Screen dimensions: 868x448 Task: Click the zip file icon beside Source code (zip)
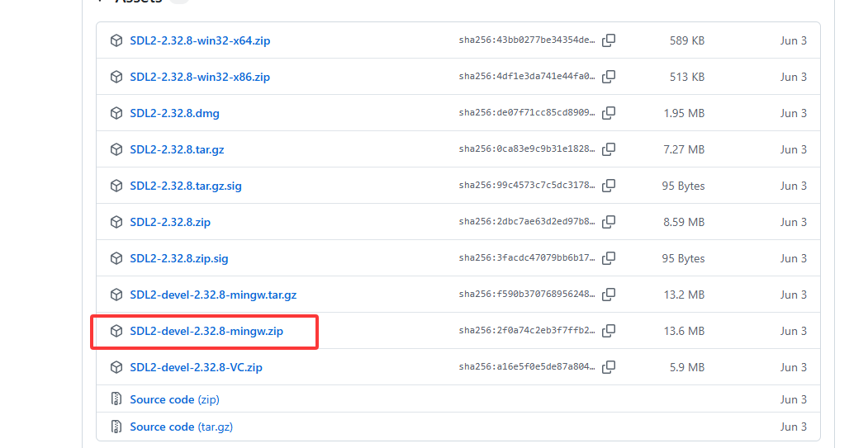coord(116,399)
